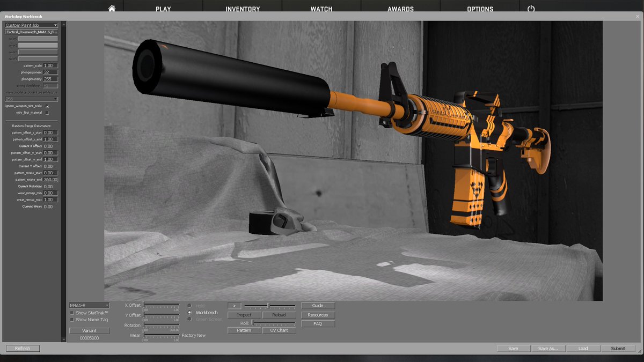Inspect the weapon skin
The height and width of the screenshot is (362, 644).
244,315
